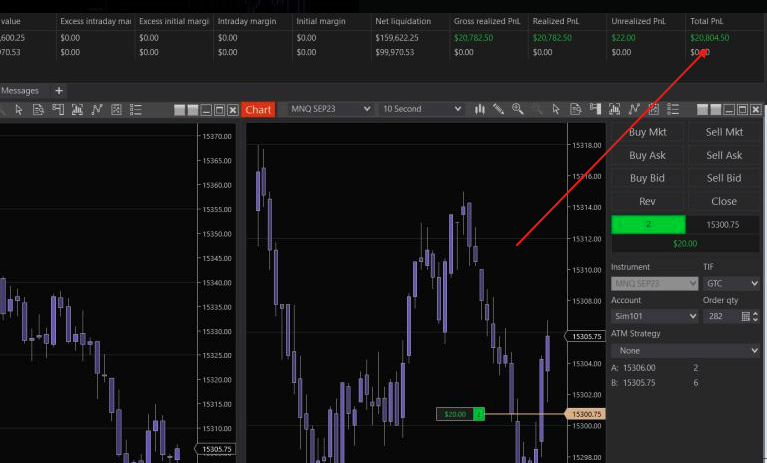Click the Buy Ask button
This screenshot has height=463, width=767.
[x=647, y=155]
